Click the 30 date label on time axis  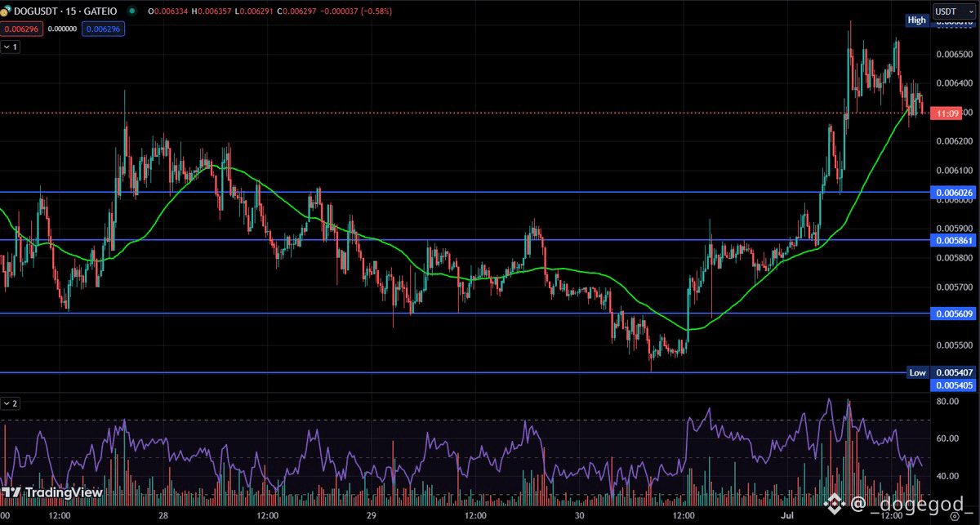[579, 516]
